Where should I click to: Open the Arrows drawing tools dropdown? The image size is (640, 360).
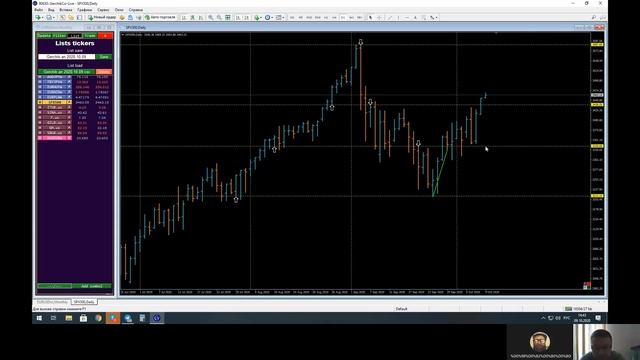[x=433, y=18]
